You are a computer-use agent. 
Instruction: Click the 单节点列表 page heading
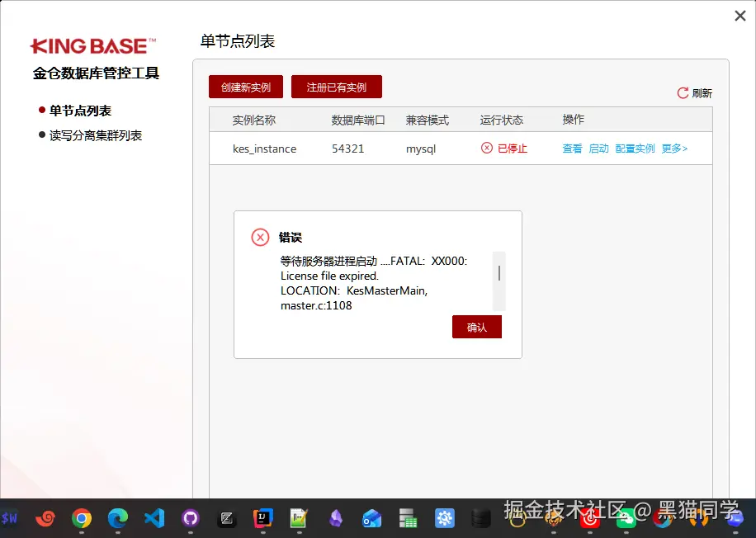pyautogui.click(x=238, y=41)
